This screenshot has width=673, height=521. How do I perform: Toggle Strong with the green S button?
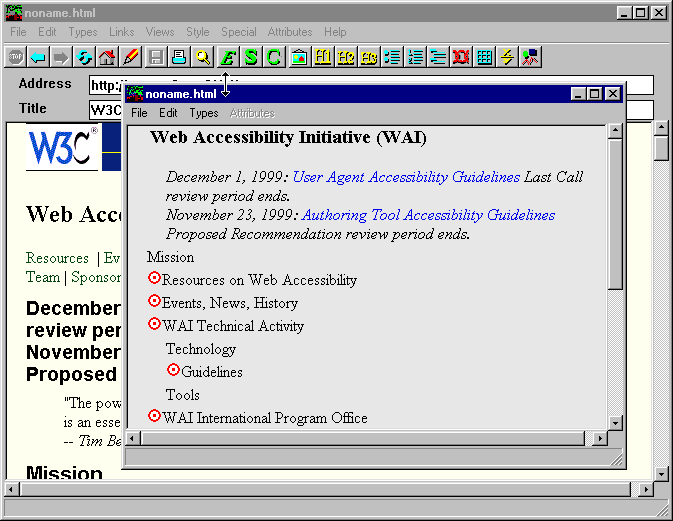[251, 57]
